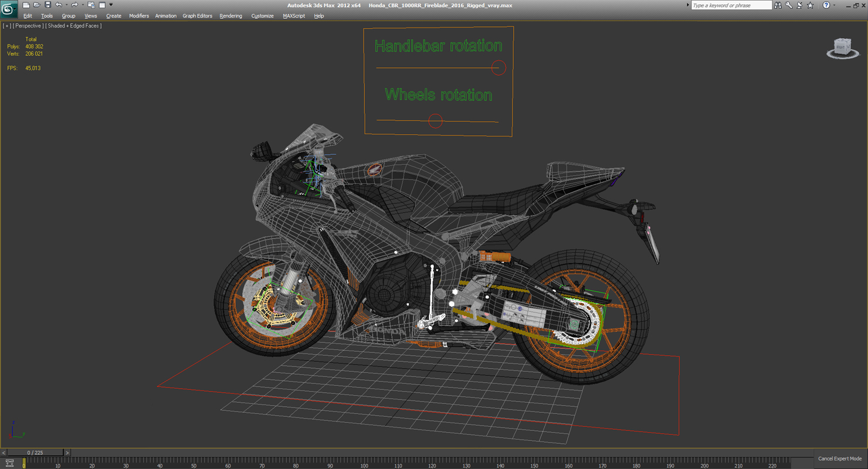Image resolution: width=868 pixels, height=469 pixels.
Task: Click the Communication Center satellite icon
Action: point(799,5)
